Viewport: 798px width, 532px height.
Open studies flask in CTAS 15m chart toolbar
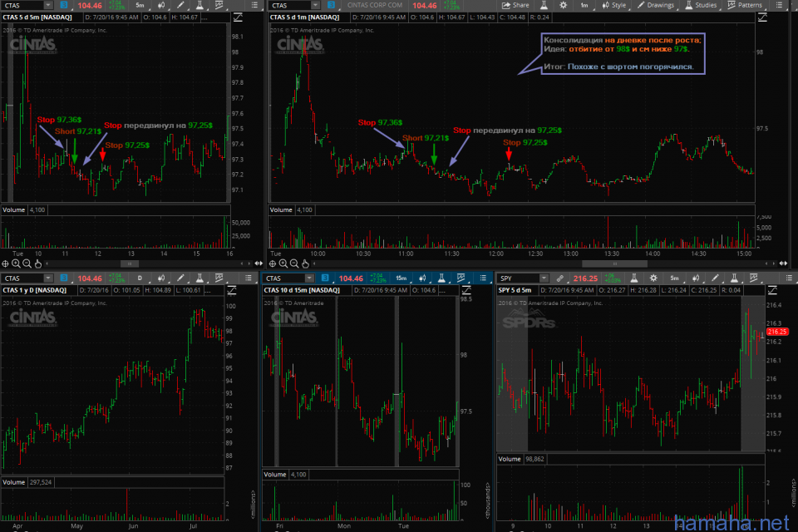pos(441,278)
